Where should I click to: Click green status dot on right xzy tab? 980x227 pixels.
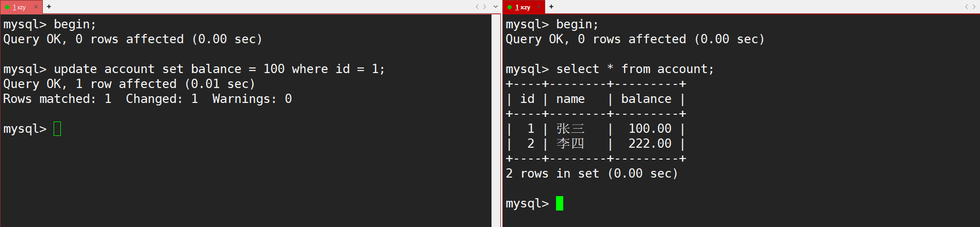[510, 7]
